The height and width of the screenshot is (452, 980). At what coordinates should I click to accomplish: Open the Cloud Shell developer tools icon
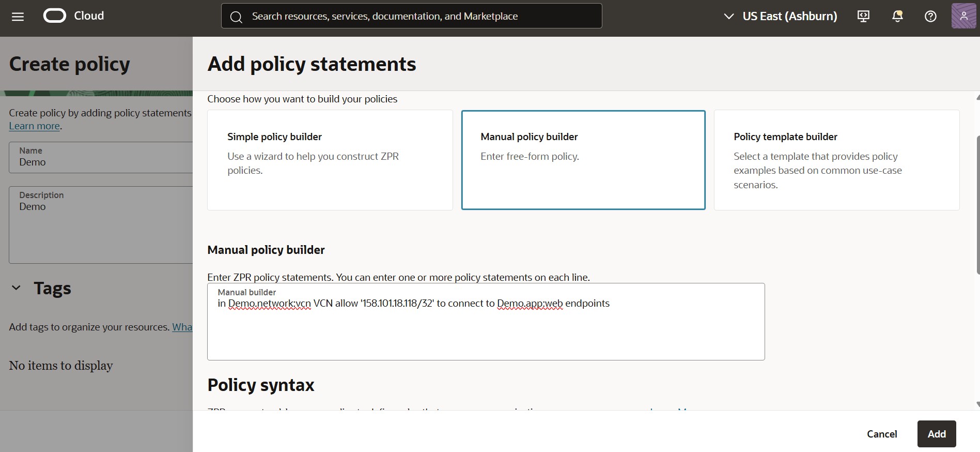tap(863, 17)
